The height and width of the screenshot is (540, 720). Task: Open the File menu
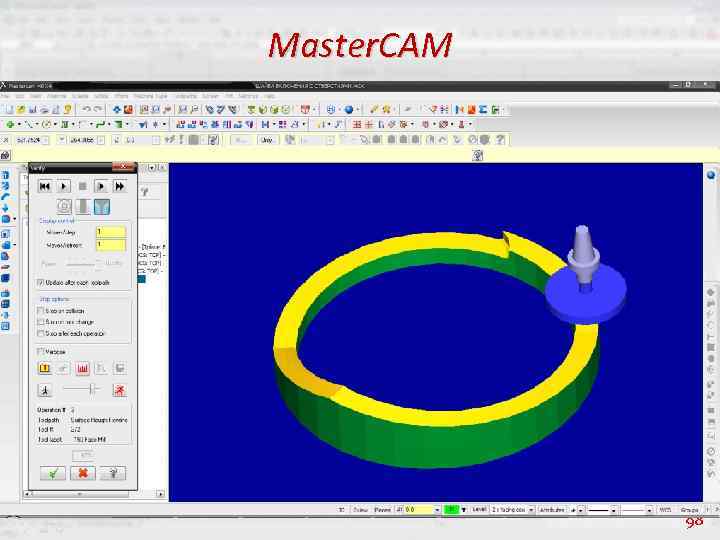[5, 96]
